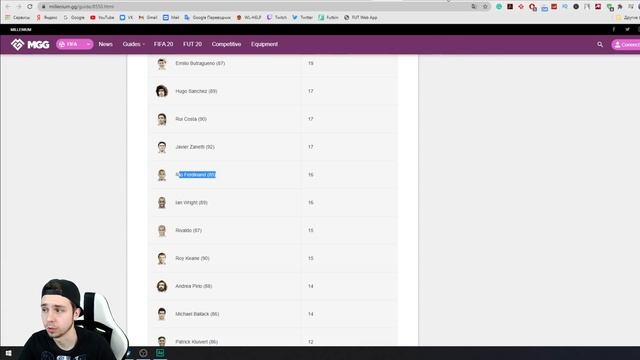This screenshot has height=360, width=640.
Task: Open the Twitch bookmark
Action: [277, 18]
